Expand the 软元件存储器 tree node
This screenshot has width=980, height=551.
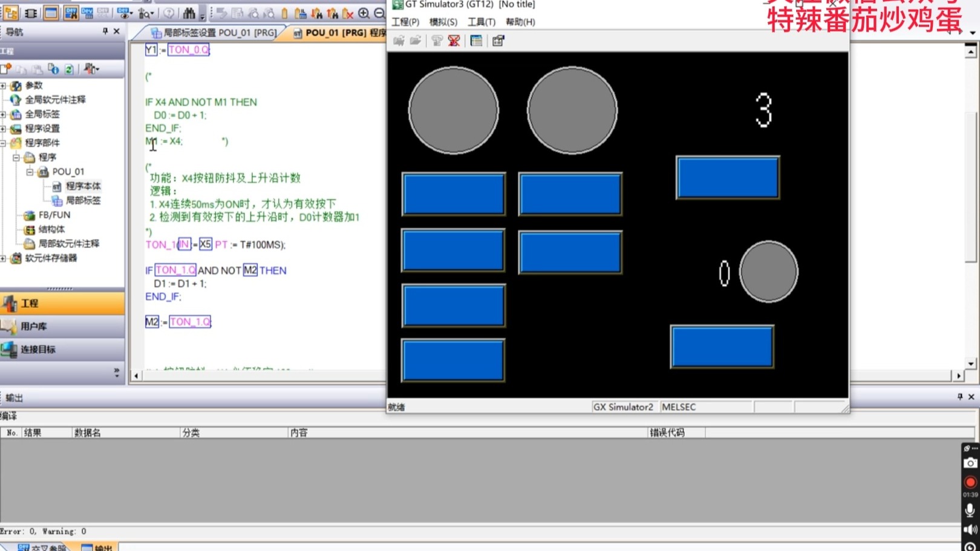(3, 258)
